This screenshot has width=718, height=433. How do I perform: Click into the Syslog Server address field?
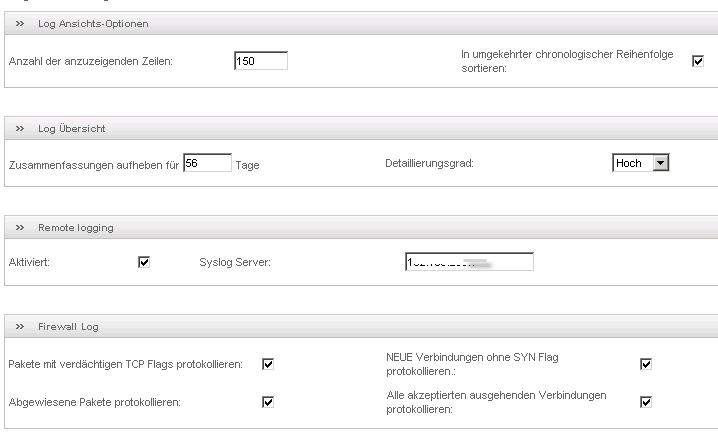pyautogui.click(x=468, y=262)
